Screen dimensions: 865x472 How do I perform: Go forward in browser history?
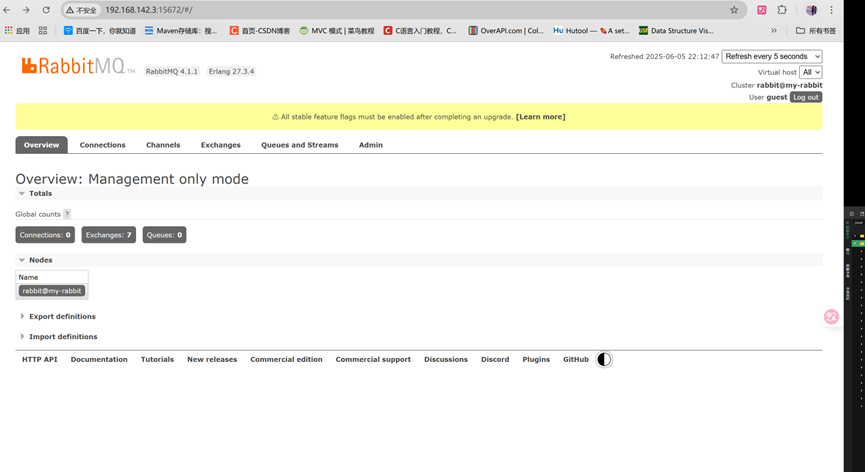tap(26, 10)
